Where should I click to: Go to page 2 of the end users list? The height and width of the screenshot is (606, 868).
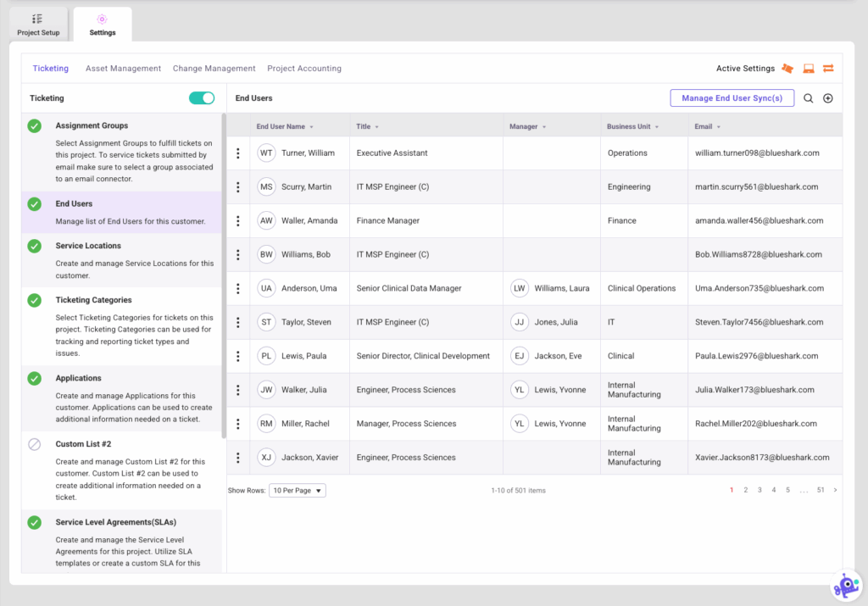coord(746,490)
